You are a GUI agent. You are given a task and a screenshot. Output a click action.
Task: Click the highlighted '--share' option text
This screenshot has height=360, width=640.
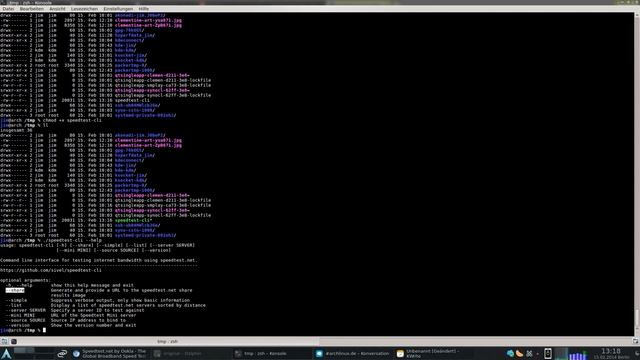(x=15, y=290)
